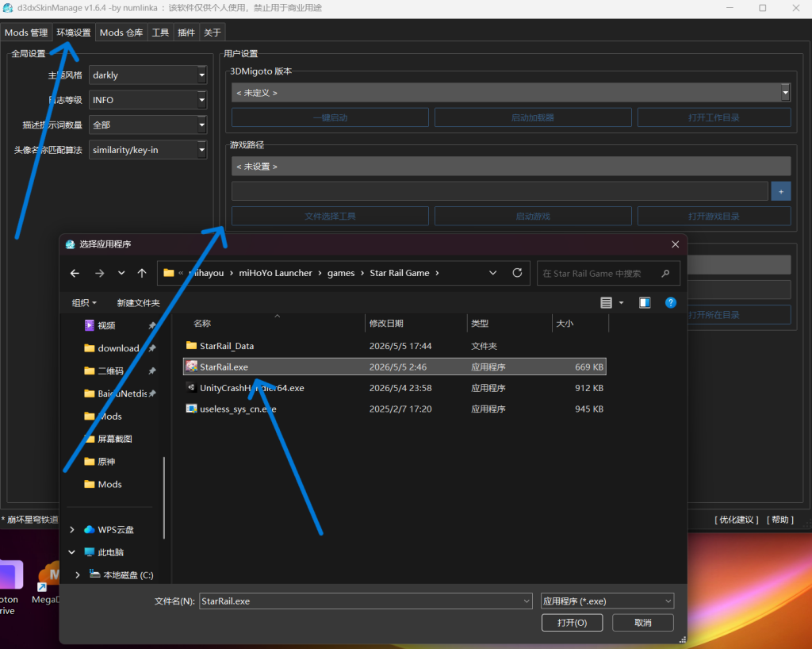This screenshot has width=812, height=649.
Task: Switch to 工具 tab
Action: [x=160, y=33]
